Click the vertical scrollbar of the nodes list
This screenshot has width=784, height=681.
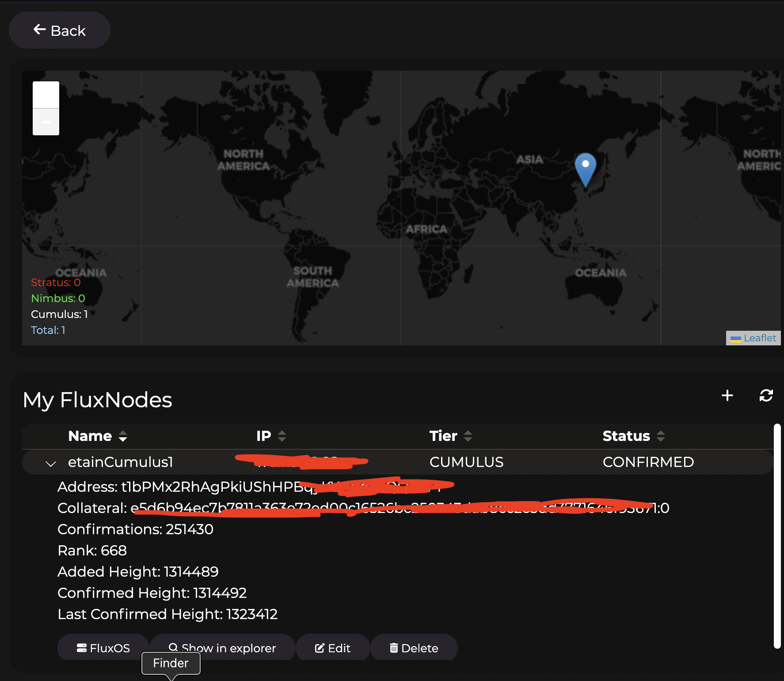(777, 536)
